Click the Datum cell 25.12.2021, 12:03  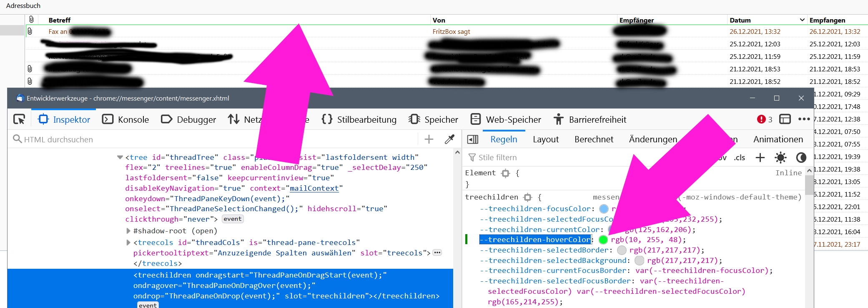coord(755,44)
